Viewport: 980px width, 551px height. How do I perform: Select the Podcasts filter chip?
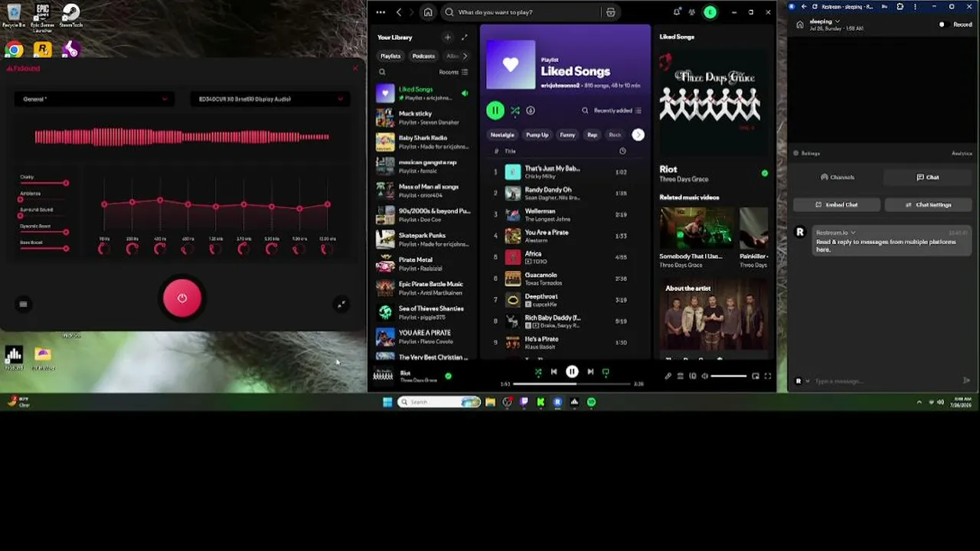423,56
